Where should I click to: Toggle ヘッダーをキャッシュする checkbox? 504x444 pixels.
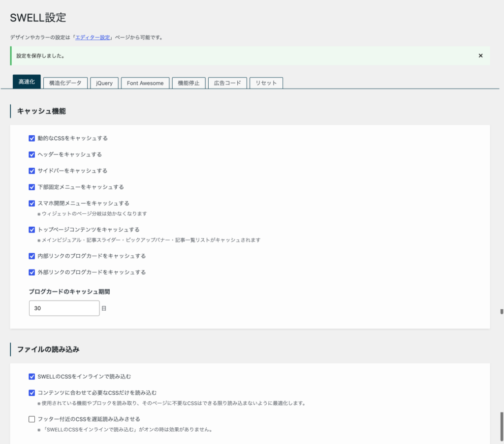tap(32, 155)
